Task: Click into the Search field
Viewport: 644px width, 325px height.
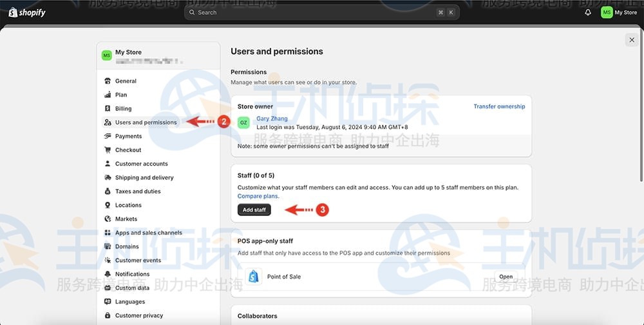Action: pos(321,12)
